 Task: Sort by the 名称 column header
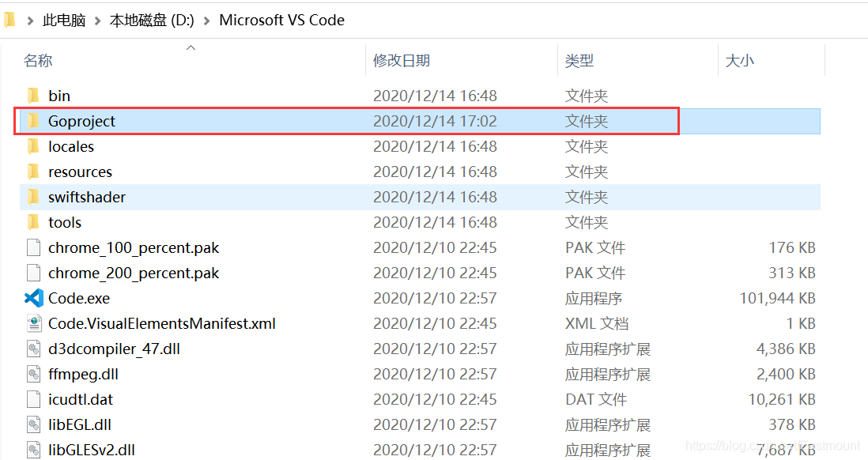click(38, 60)
